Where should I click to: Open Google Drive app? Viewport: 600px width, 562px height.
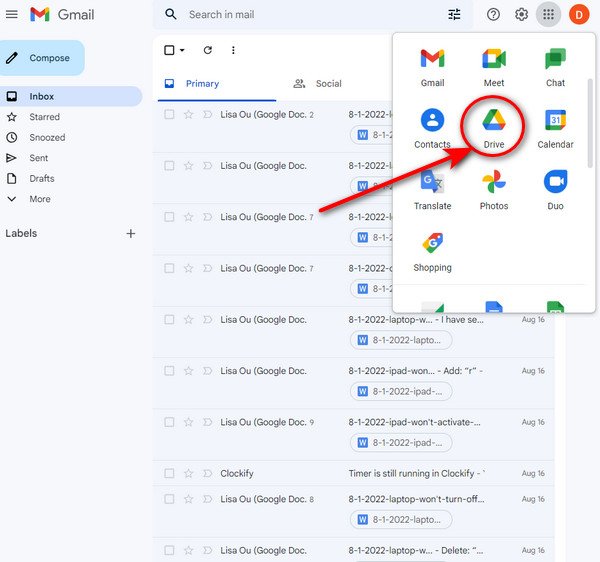click(x=494, y=129)
